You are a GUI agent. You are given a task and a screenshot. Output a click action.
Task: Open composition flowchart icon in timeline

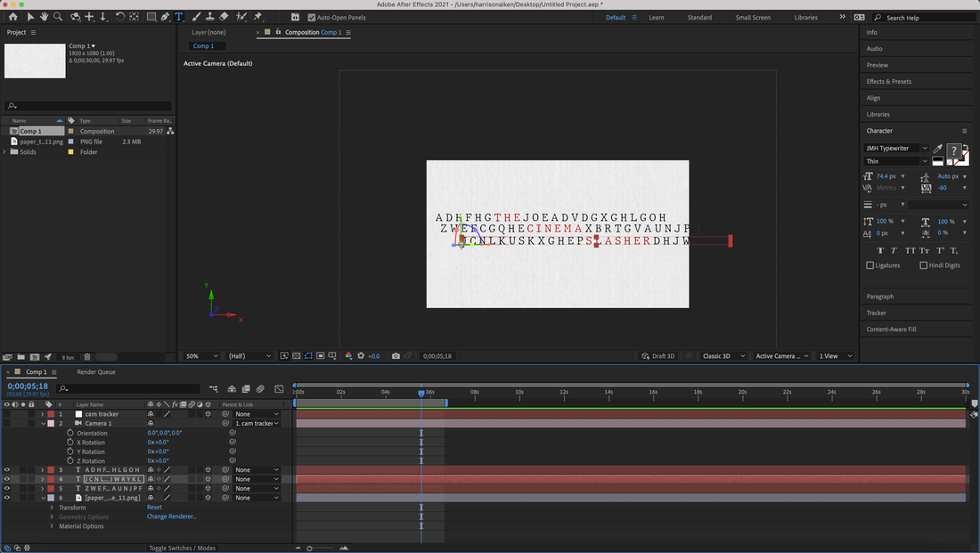point(214,388)
